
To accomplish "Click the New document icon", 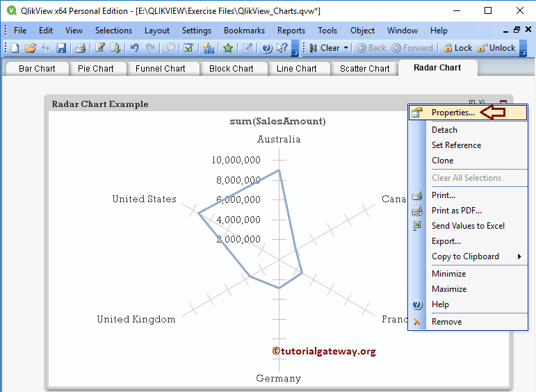I will click(15, 48).
